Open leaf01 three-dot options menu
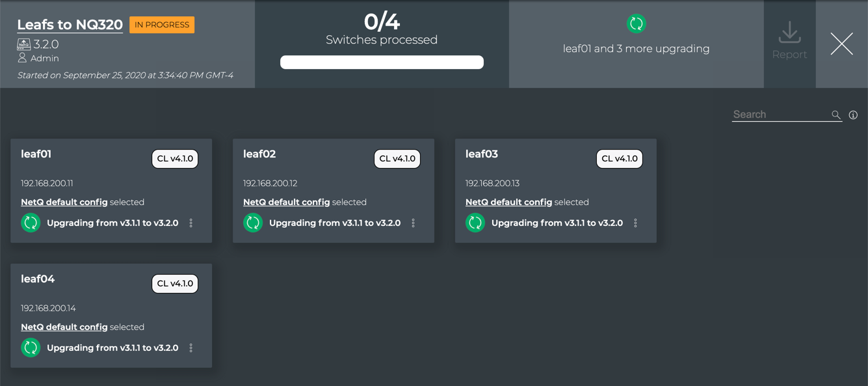Screen dimensions: 868x386 tap(191, 223)
